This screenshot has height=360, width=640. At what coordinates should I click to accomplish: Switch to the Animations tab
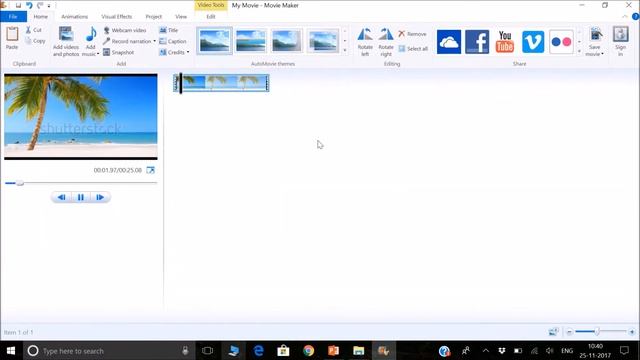pyautogui.click(x=74, y=17)
